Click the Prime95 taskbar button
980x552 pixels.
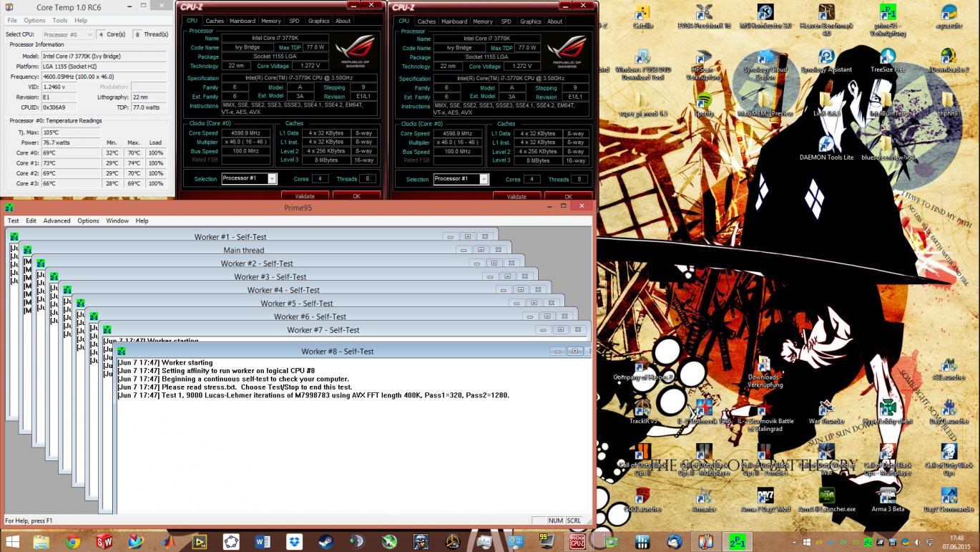pyautogui.click(x=736, y=541)
